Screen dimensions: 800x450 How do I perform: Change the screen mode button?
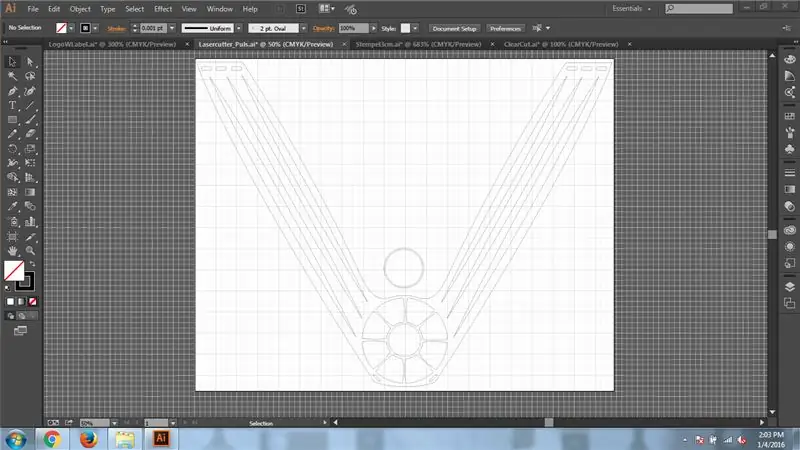tap(20, 331)
